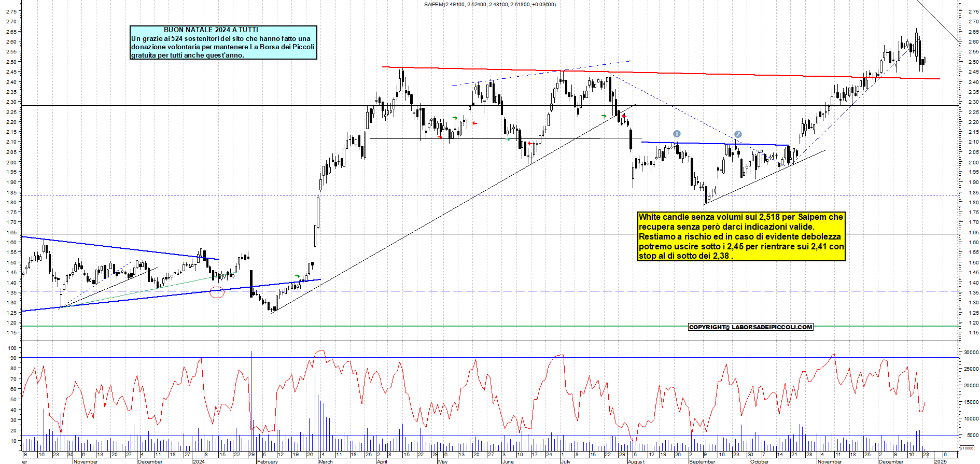Click the blue circle marker numbered 2
The width and height of the screenshot is (980, 464).
coord(738,134)
